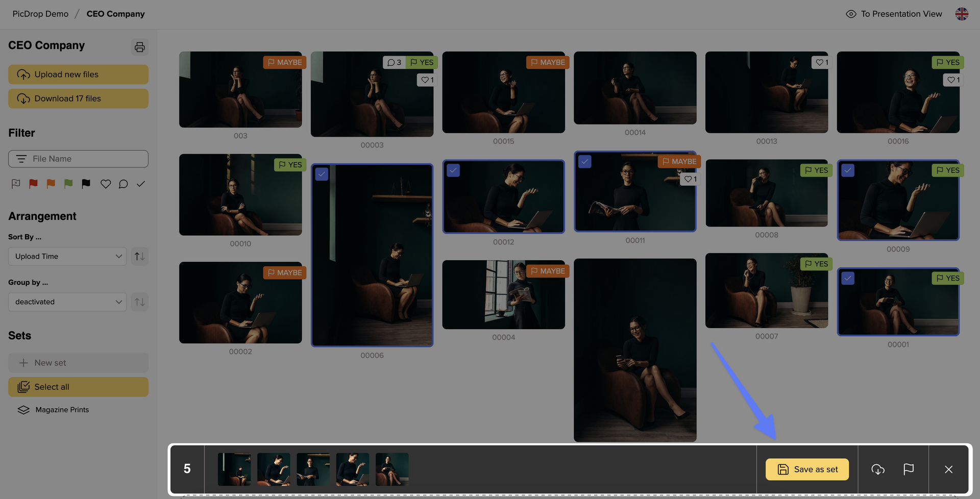Close the selection bar
This screenshot has height=499, width=980.
(x=948, y=469)
